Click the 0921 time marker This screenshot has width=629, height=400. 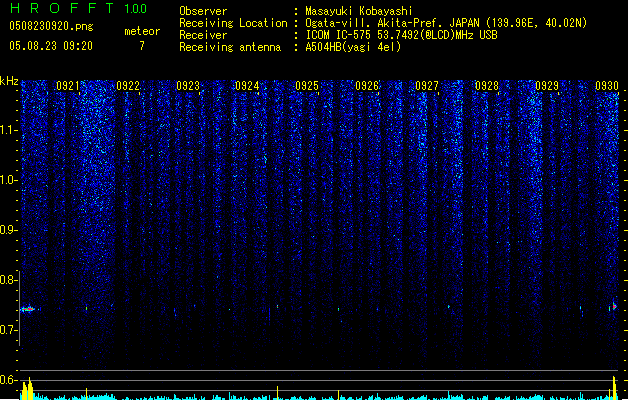[x=68, y=86]
